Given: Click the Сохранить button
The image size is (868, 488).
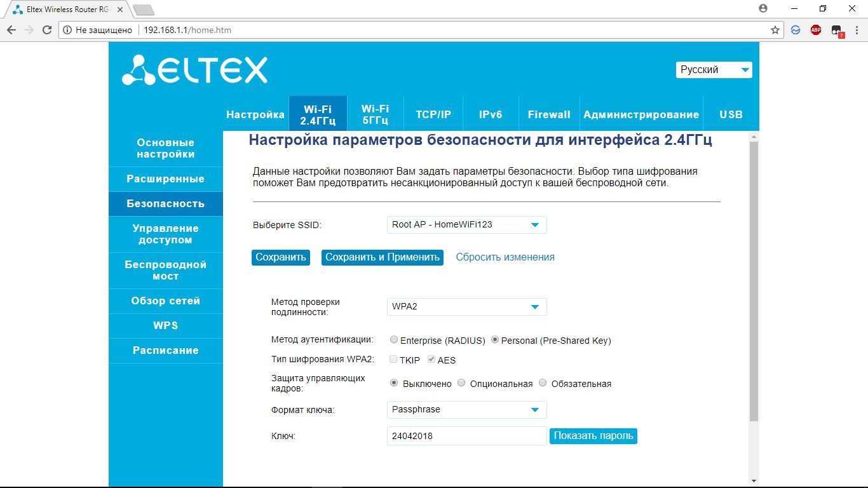Looking at the screenshot, I should pyautogui.click(x=281, y=257).
